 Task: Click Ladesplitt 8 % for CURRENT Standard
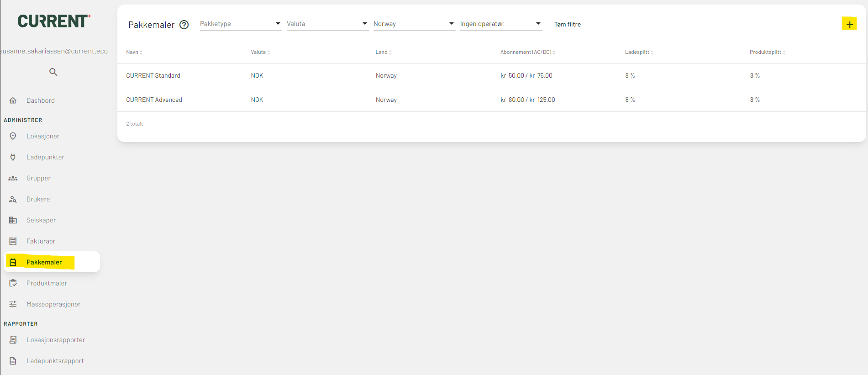630,76
